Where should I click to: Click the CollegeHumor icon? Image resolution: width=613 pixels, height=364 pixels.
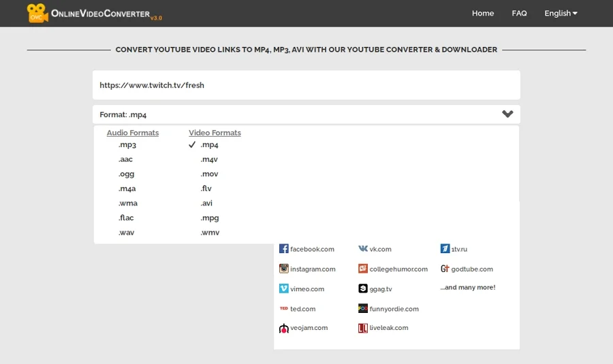tap(363, 269)
